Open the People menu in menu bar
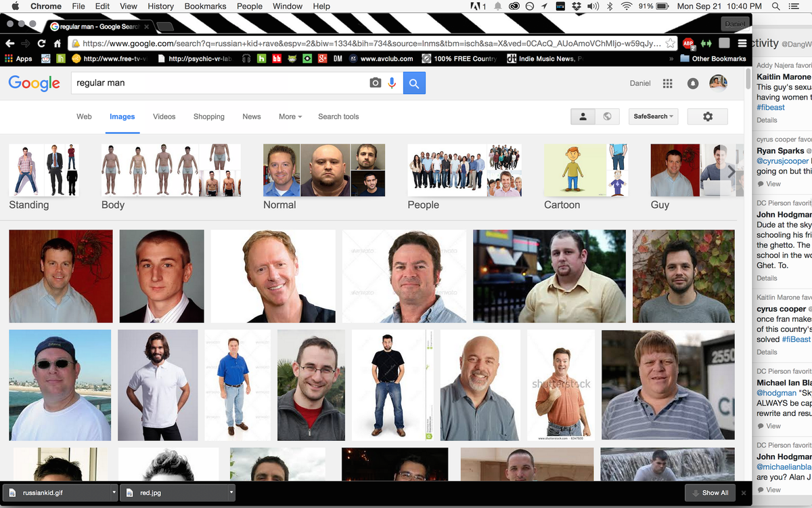Image resolution: width=812 pixels, height=508 pixels. [250, 6]
